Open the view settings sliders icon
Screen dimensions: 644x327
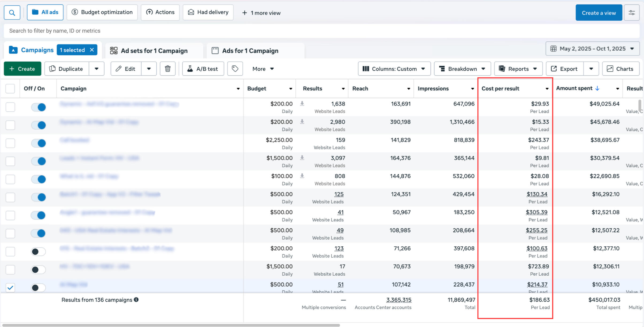pyautogui.click(x=632, y=13)
